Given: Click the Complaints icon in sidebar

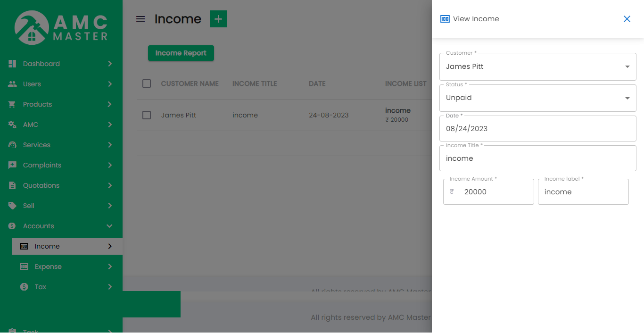Looking at the screenshot, I should click(12, 165).
